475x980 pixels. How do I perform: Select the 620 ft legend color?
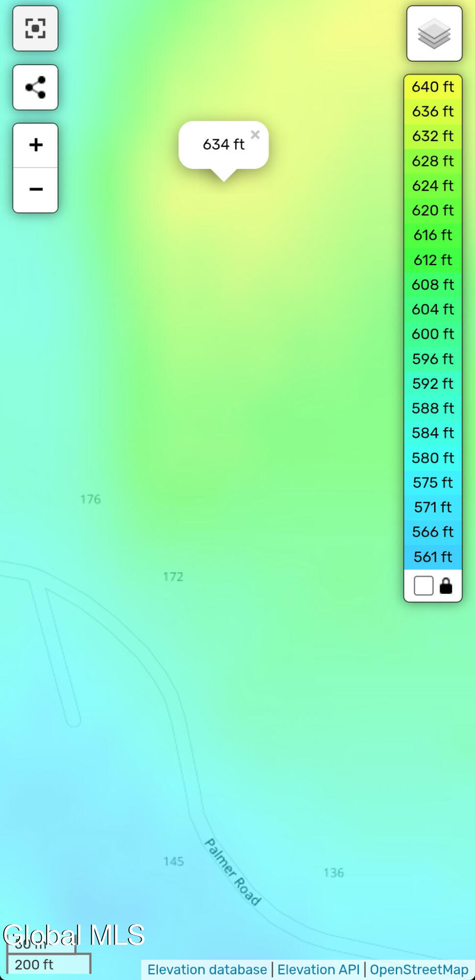433,211
